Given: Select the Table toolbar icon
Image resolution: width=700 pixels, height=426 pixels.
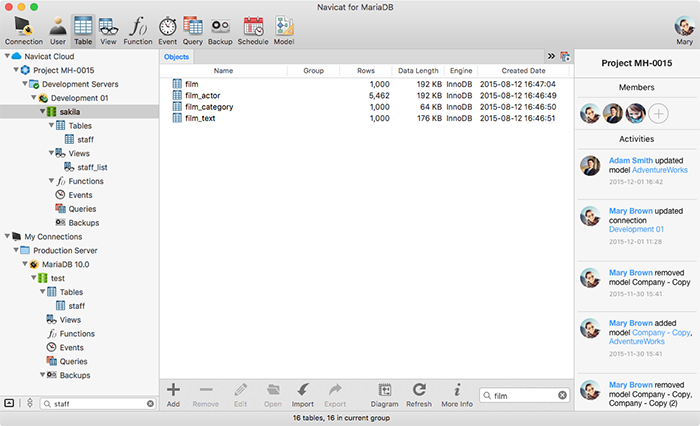Looking at the screenshot, I should 83,30.
